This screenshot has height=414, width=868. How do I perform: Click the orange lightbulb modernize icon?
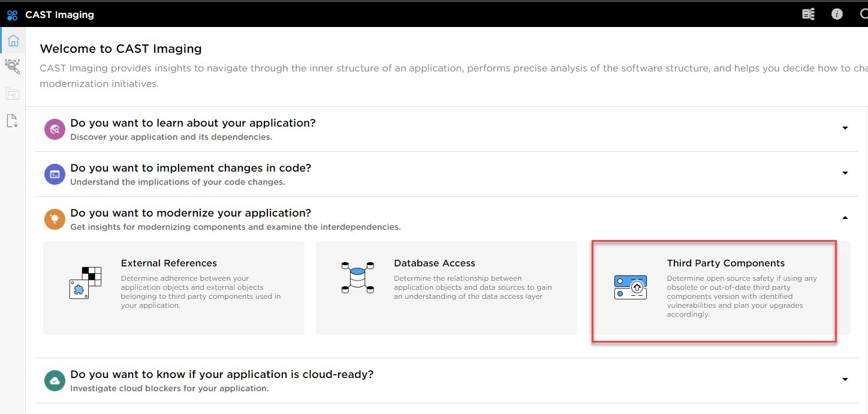[x=55, y=219]
